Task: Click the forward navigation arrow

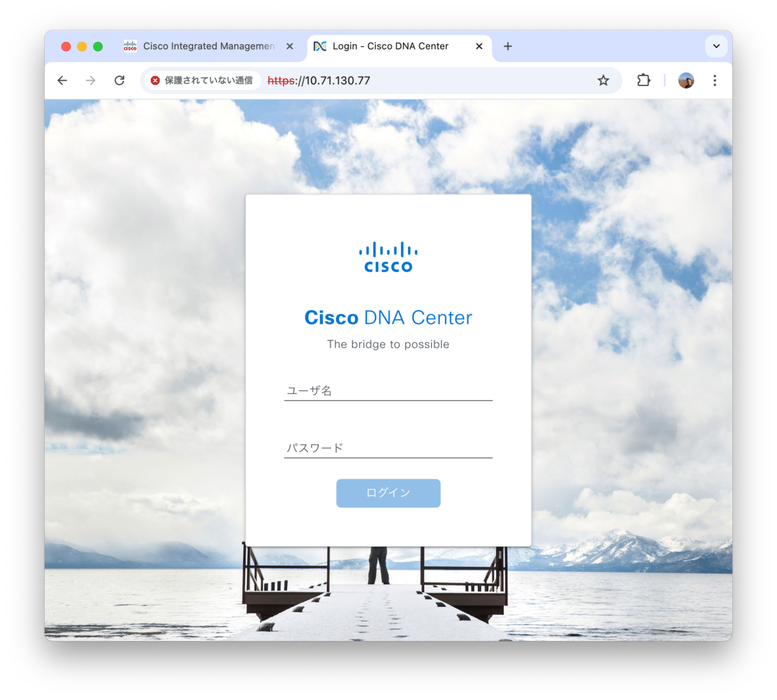Action: [91, 80]
